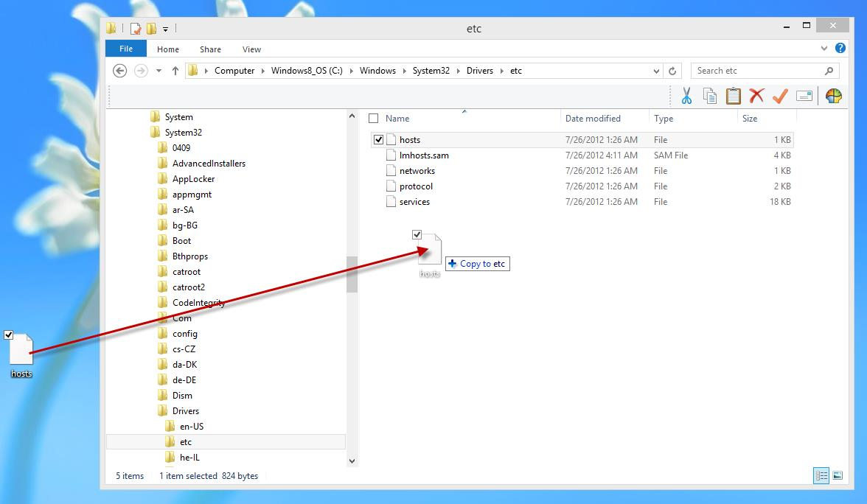Open the File menu tab

click(126, 49)
